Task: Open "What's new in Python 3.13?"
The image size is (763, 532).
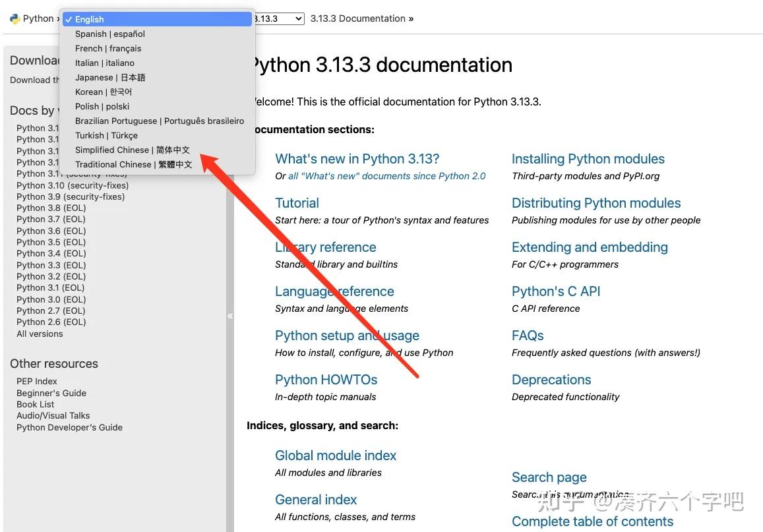Action: click(357, 158)
